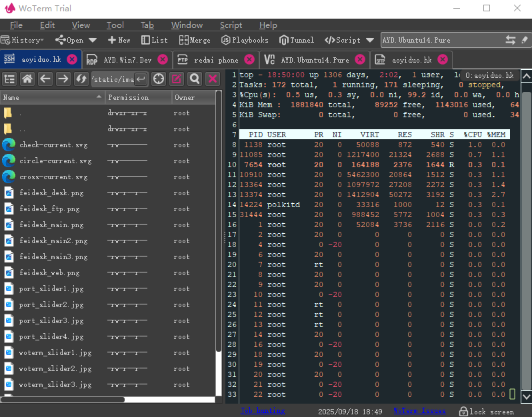Open the WoTerm Issues link

[x=419, y=411]
